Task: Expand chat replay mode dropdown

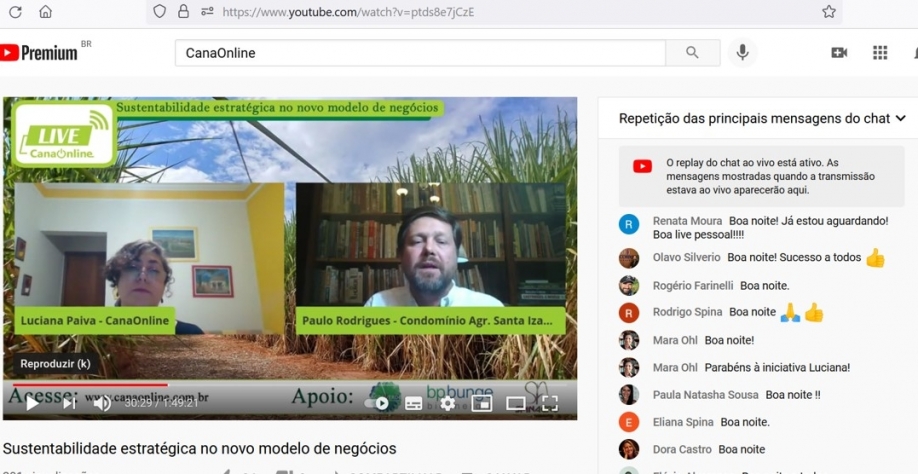Action: 900,118
